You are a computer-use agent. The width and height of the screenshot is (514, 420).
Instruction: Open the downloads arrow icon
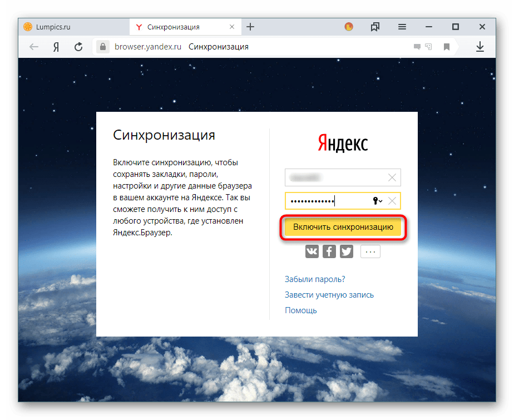480,47
